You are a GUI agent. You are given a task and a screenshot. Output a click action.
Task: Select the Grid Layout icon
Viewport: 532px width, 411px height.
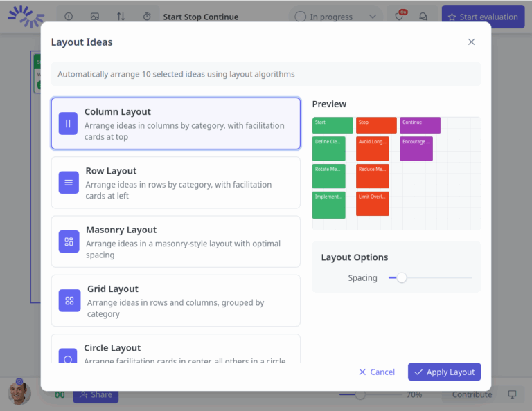click(69, 300)
